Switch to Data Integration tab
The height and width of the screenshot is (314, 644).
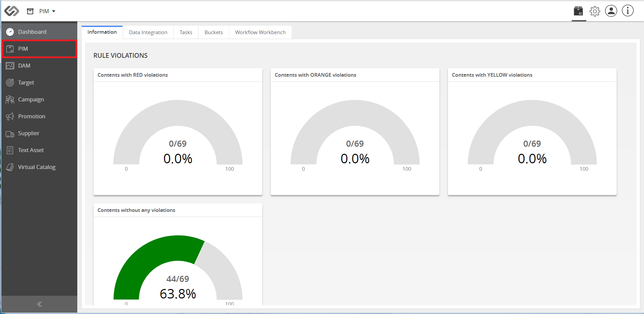[x=148, y=32]
